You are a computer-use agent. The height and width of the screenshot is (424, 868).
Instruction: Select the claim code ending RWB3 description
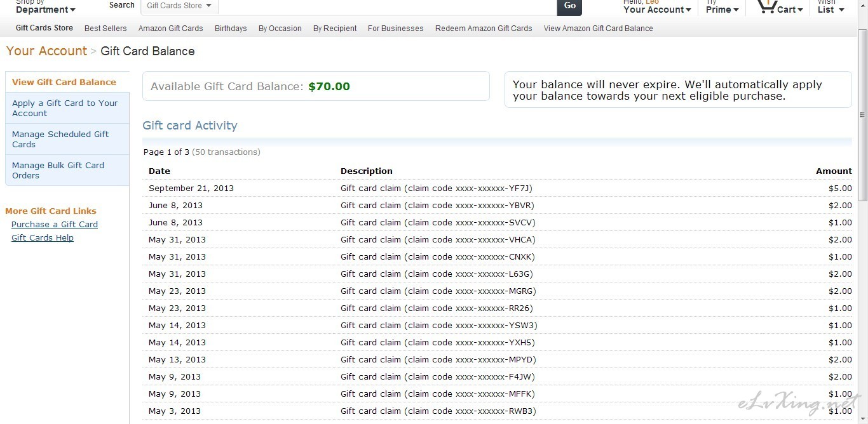point(438,411)
